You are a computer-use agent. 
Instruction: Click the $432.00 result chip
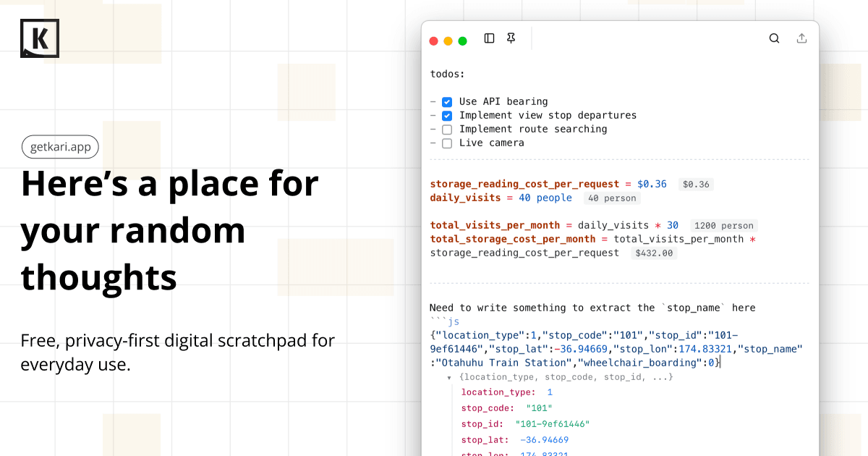coord(653,253)
